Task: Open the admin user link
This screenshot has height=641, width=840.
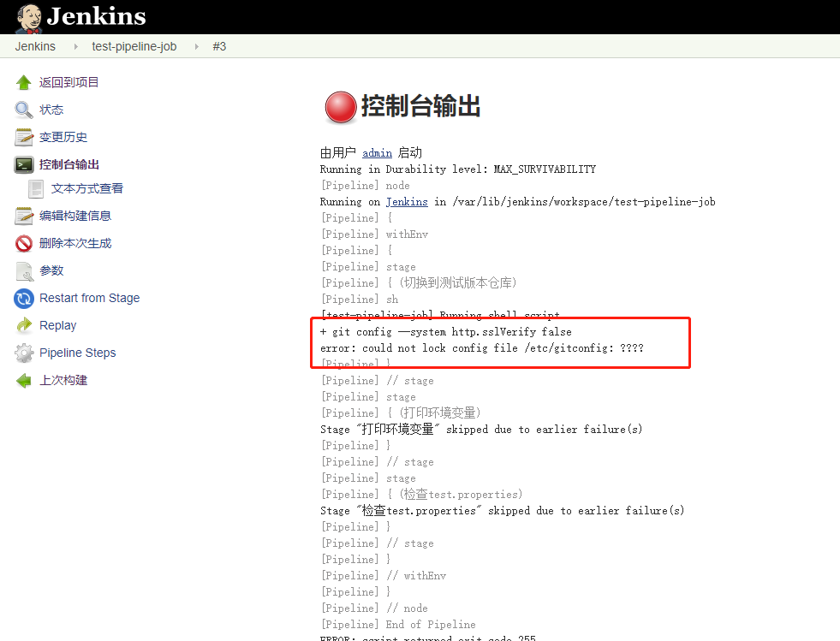Action: [x=377, y=153]
